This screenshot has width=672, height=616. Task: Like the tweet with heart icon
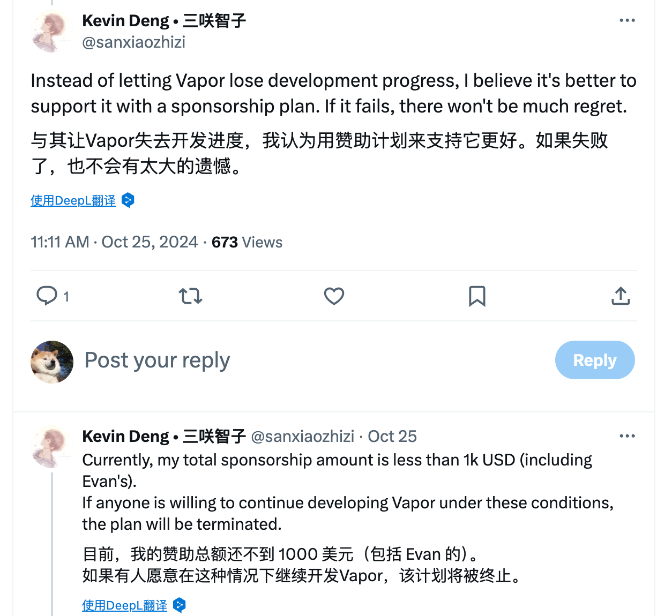[x=334, y=296]
